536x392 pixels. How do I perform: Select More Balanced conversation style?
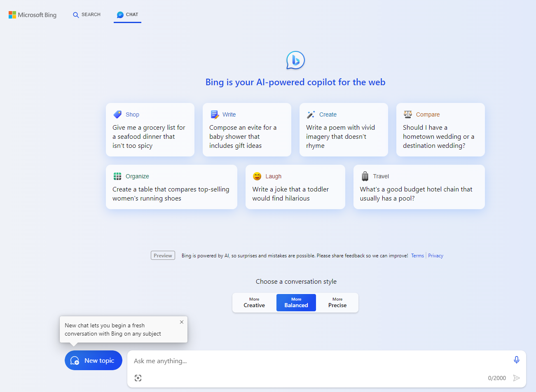click(x=296, y=303)
